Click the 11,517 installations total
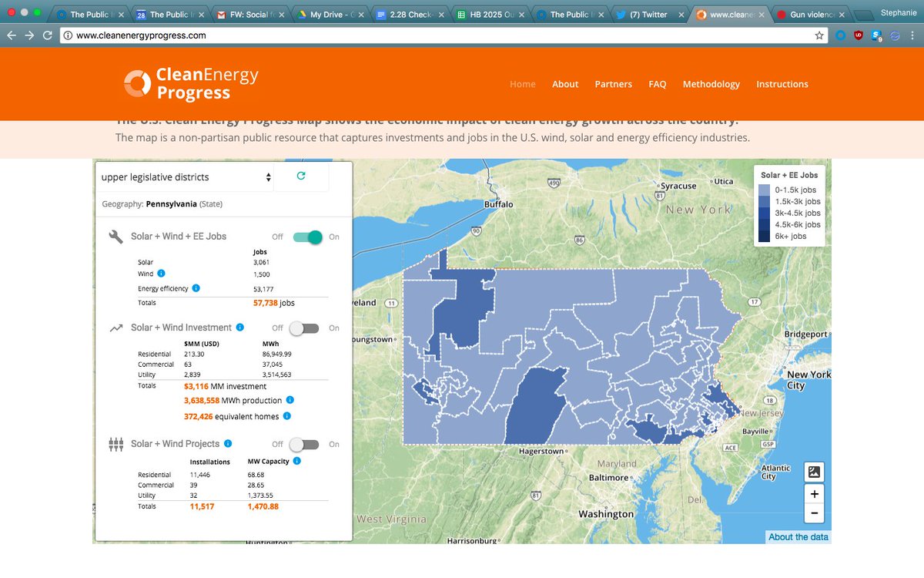The image size is (924, 578). (x=202, y=506)
